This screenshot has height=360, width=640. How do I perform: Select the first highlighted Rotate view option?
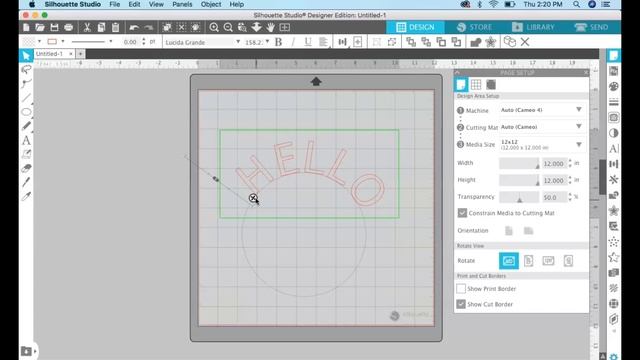(x=509, y=261)
